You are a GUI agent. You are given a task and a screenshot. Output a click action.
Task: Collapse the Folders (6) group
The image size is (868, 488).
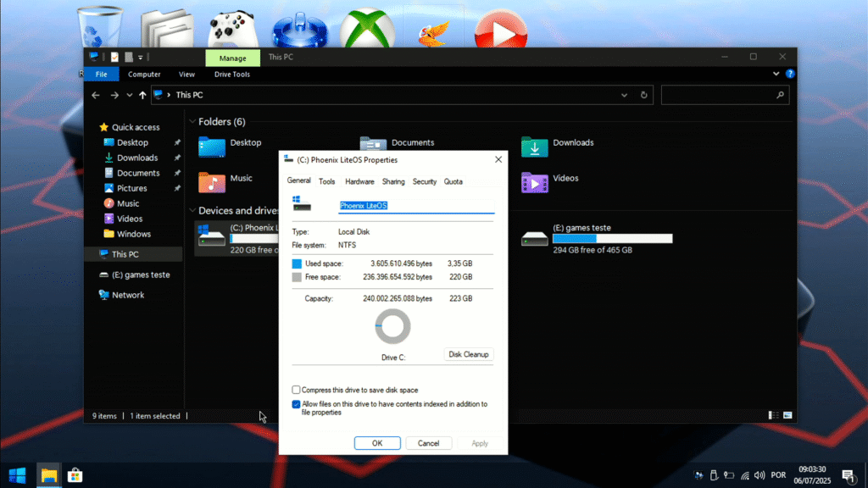point(192,122)
